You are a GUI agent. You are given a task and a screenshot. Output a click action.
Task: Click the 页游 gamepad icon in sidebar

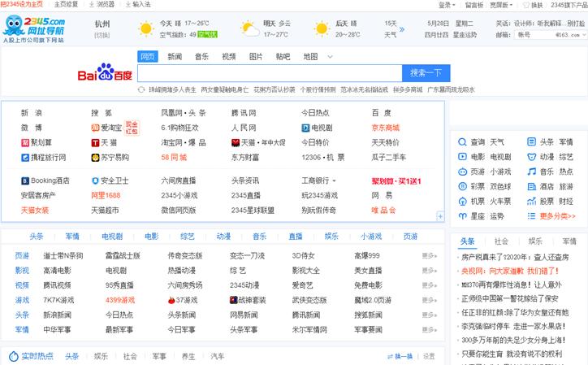click(462, 172)
